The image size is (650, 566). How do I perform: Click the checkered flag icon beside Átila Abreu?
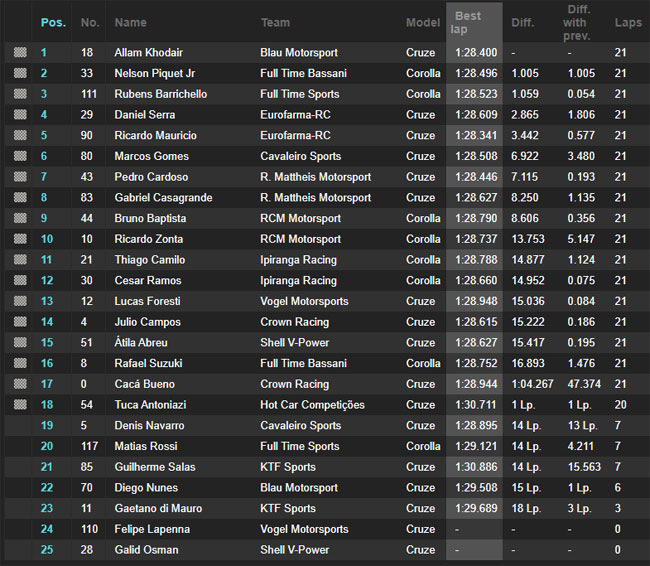20,343
